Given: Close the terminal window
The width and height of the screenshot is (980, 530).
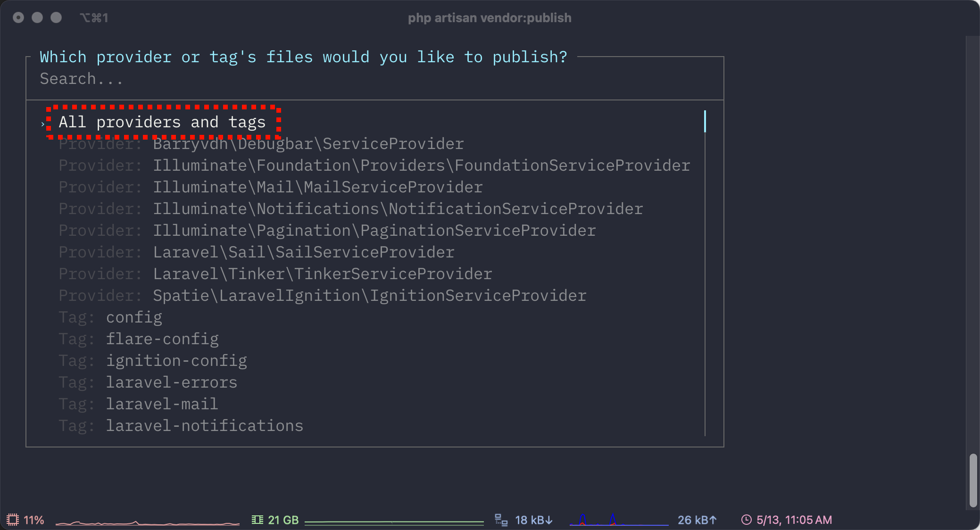Looking at the screenshot, I should click(18, 17).
